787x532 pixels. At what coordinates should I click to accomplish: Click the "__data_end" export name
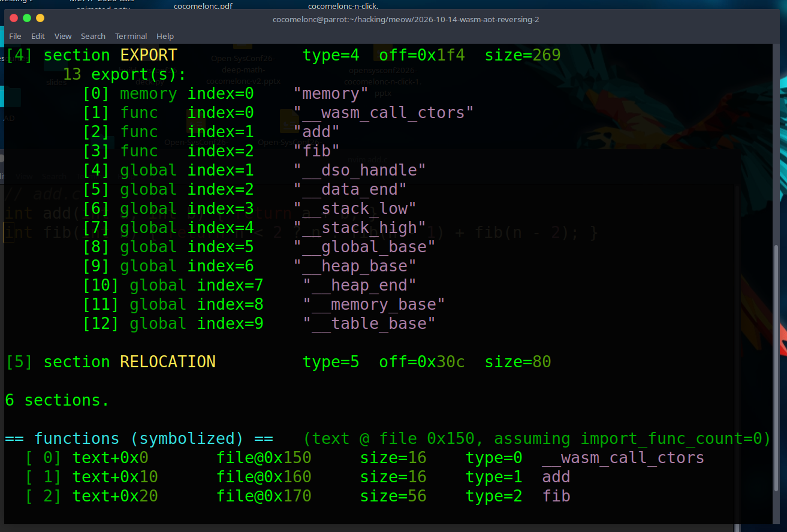pos(350,189)
